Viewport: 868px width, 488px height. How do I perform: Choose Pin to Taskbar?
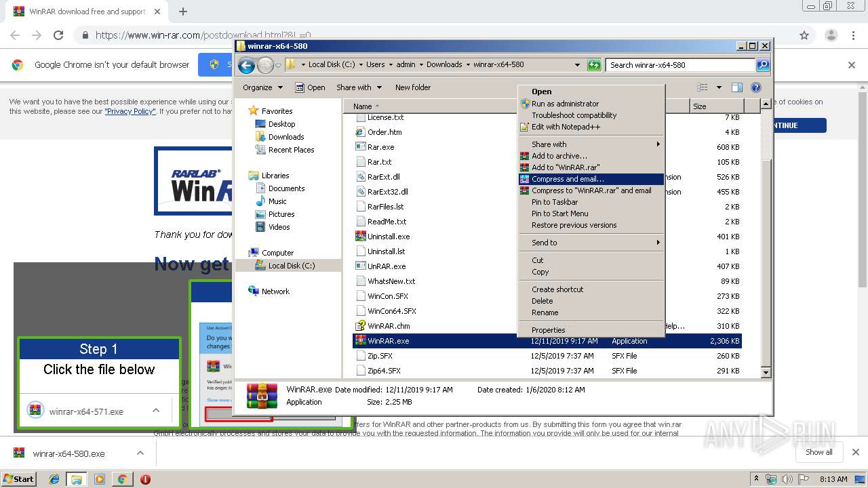pos(591,202)
